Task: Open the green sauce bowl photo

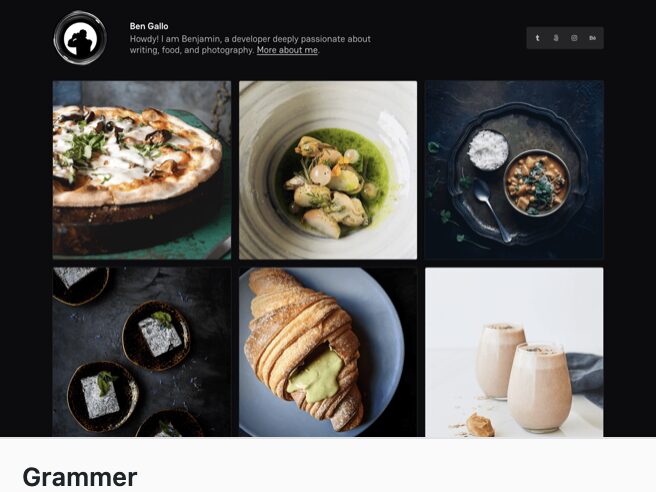Action: [328, 170]
